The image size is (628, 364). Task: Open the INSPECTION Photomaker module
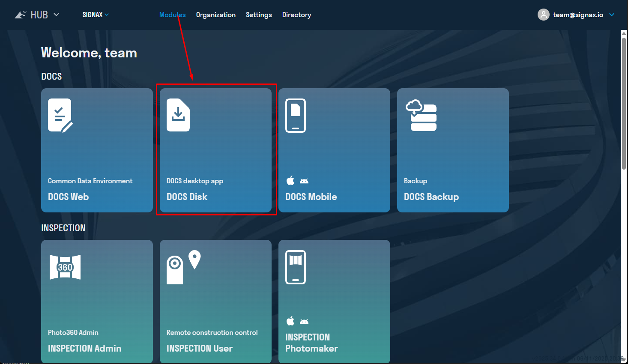tap(334, 301)
